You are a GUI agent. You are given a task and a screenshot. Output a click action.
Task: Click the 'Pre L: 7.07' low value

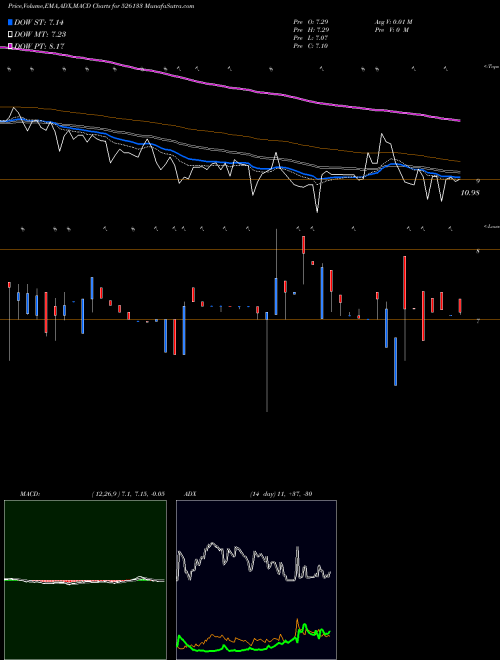tap(311, 38)
